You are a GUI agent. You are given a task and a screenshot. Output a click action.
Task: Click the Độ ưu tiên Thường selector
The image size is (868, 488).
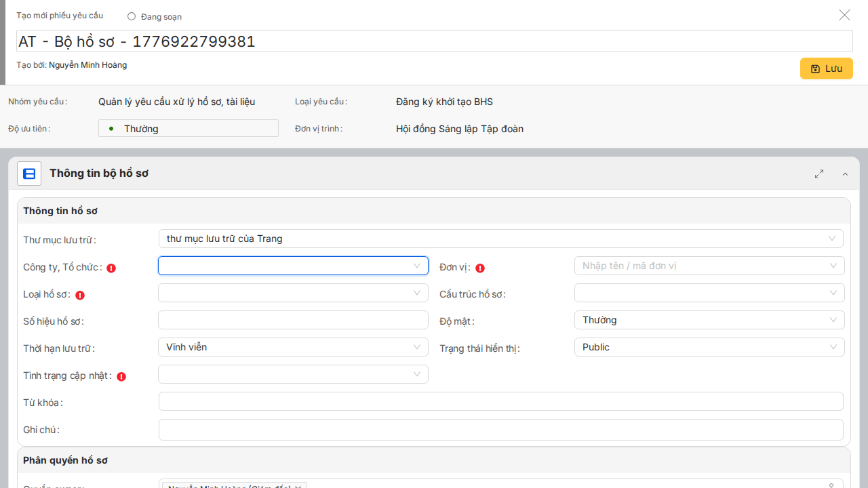(x=189, y=129)
